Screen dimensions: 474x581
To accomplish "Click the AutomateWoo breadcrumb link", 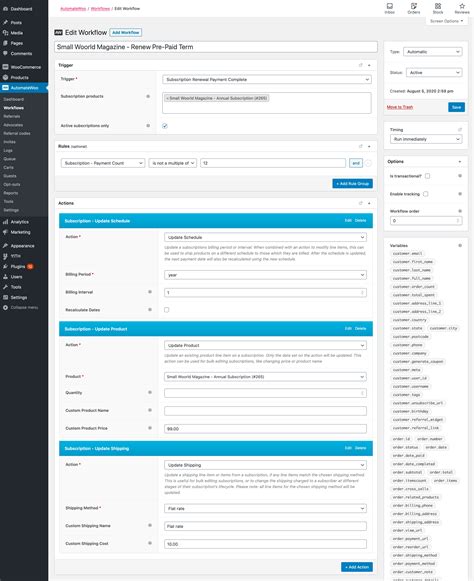I will tap(73, 9).
